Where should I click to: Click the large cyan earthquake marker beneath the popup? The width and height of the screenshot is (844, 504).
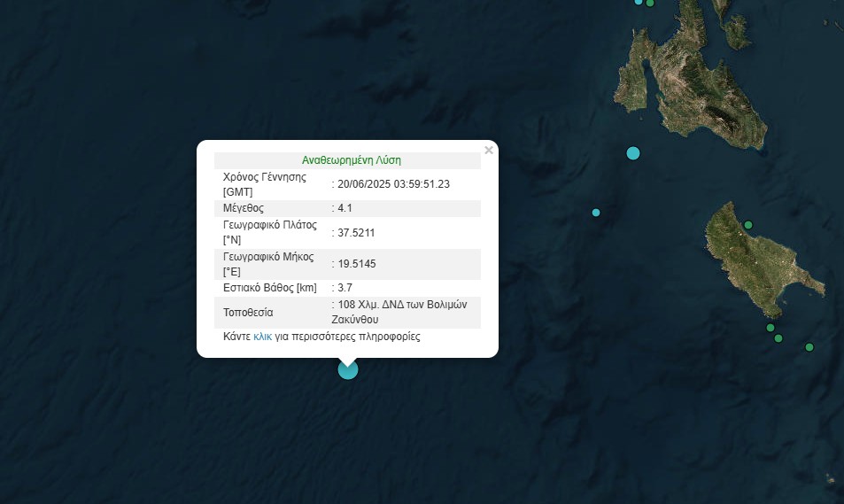tap(348, 369)
